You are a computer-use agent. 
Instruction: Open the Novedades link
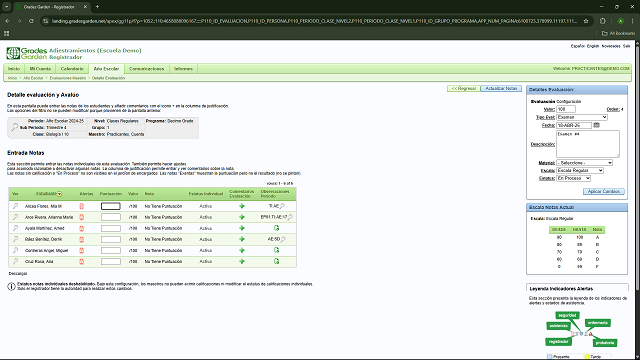coord(611,46)
